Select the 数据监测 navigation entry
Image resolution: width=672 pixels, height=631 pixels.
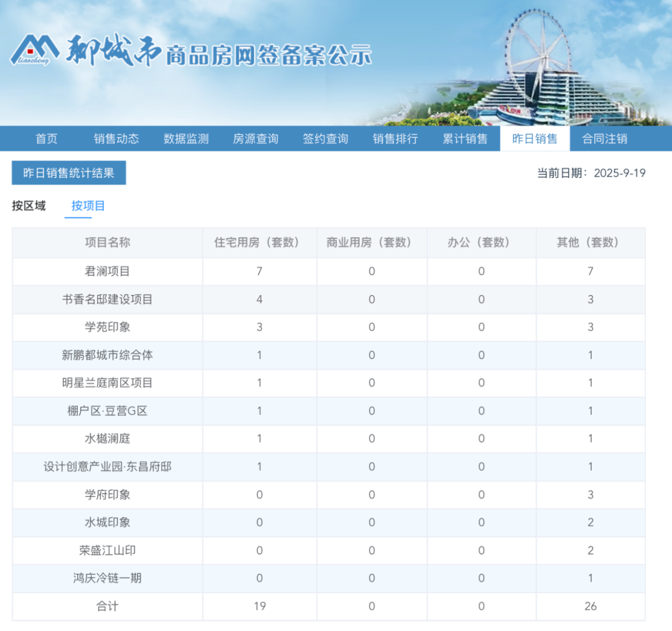[x=186, y=138]
